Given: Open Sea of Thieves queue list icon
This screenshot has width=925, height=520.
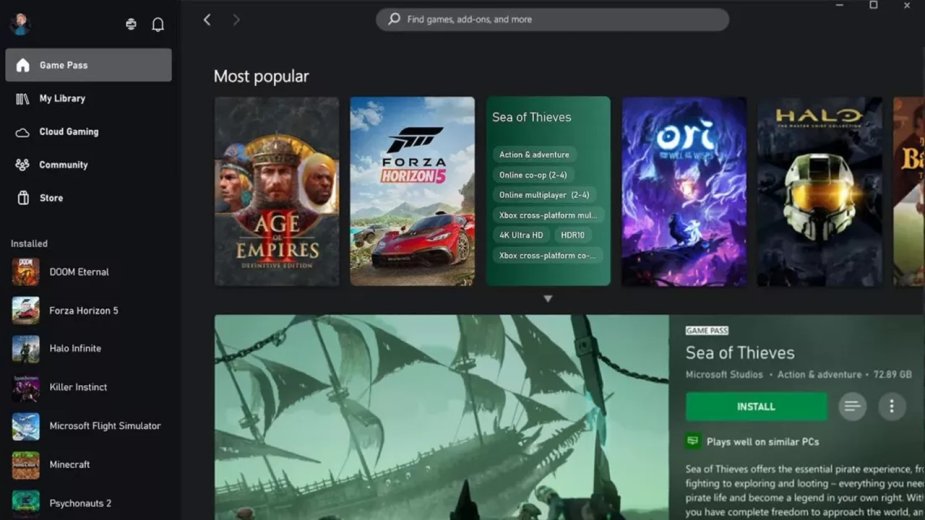Looking at the screenshot, I should 852,406.
